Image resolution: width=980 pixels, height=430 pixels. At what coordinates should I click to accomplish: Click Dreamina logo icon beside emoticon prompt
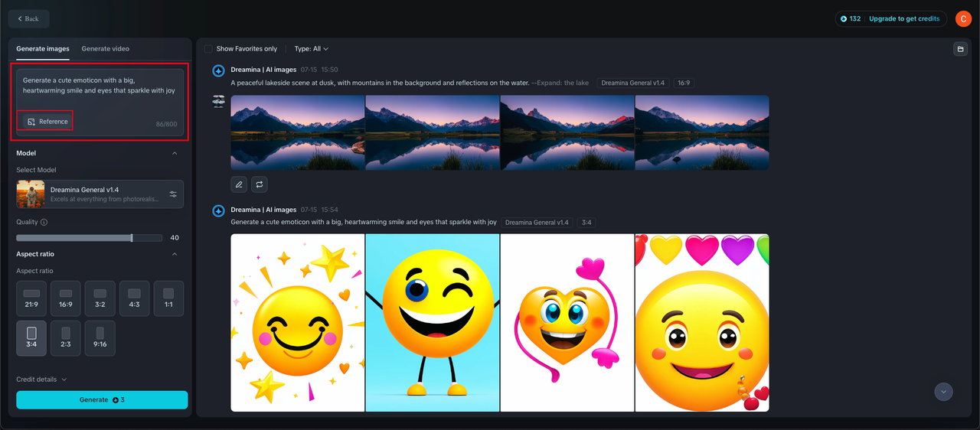pyautogui.click(x=218, y=210)
